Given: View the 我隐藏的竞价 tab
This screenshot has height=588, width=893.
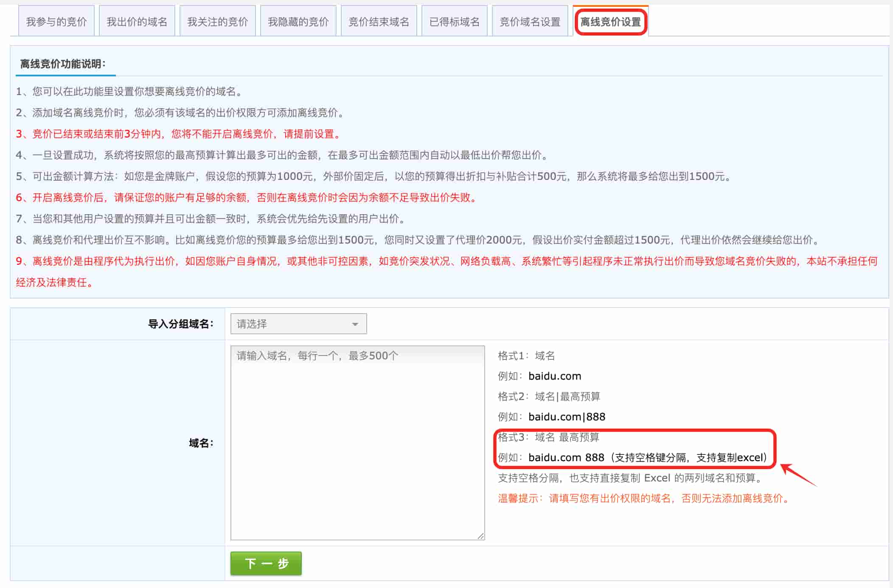Looking at the screenshot, I should click(x=298, y=20).
